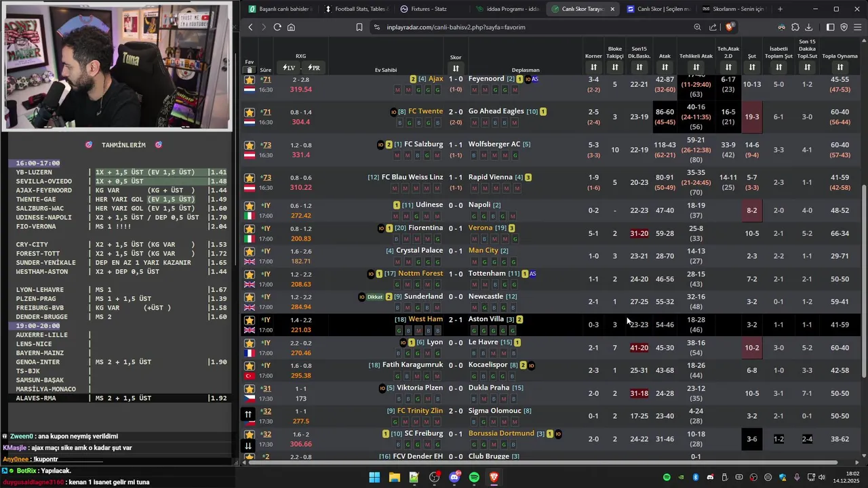
Task: Switch to the Skorlarım - Senin için tab
Action: tap(734, 9)
